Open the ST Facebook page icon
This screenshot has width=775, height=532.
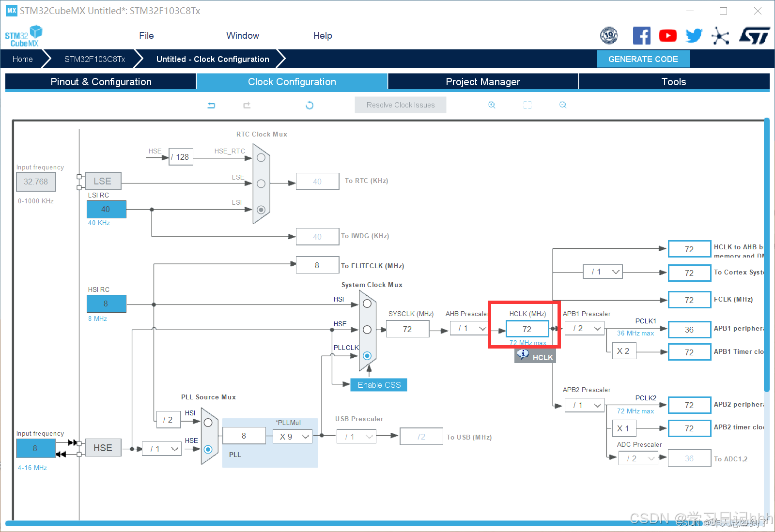tap(642, 36)
